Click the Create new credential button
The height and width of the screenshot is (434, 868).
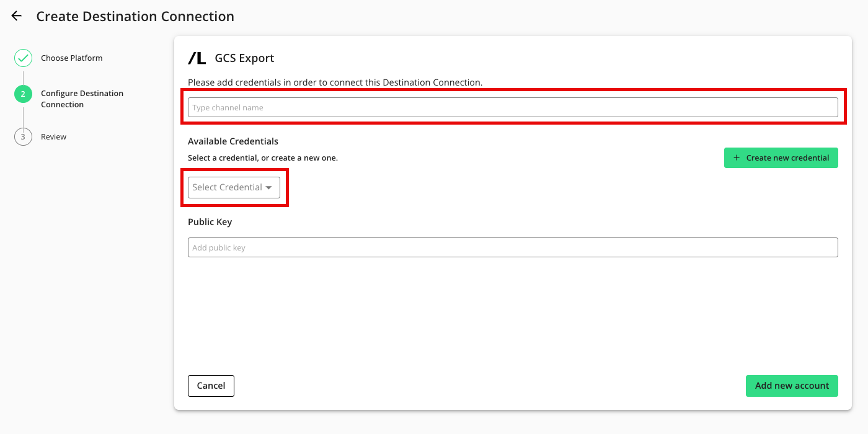click(x=781, y=157)
